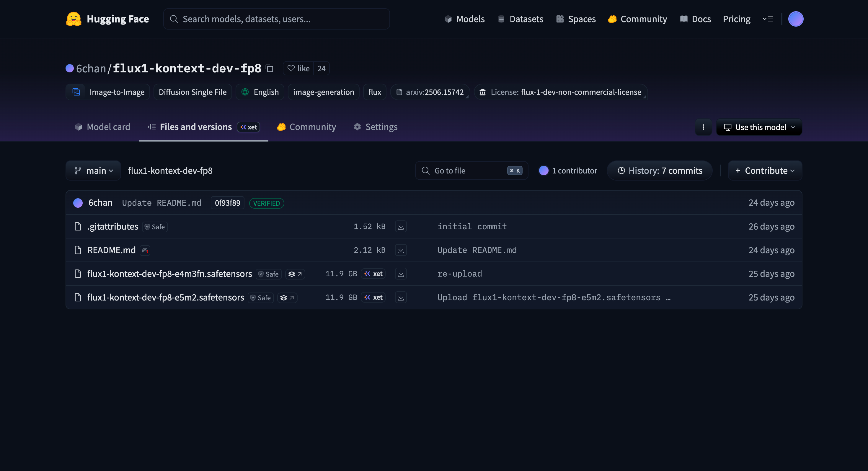
Task: Open flux1-kontext-dev-fp8-e5m2.safetensors file
Action: 166,297
